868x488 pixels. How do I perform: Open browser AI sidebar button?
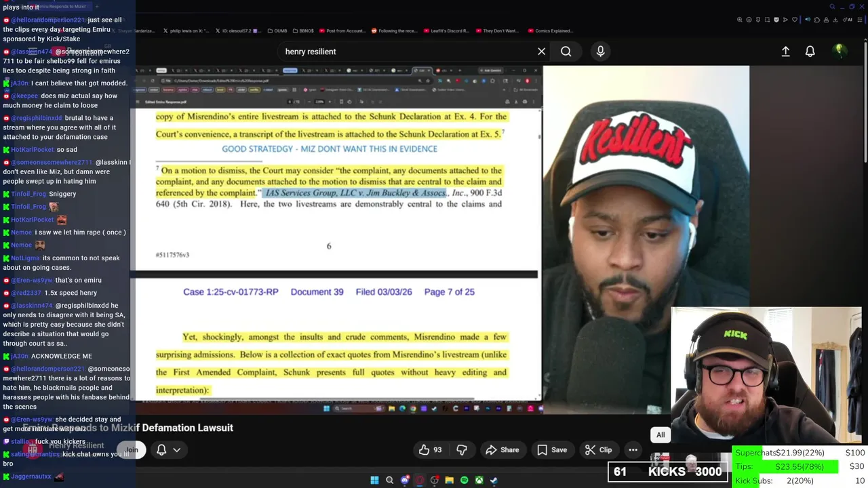click(849, 20)
